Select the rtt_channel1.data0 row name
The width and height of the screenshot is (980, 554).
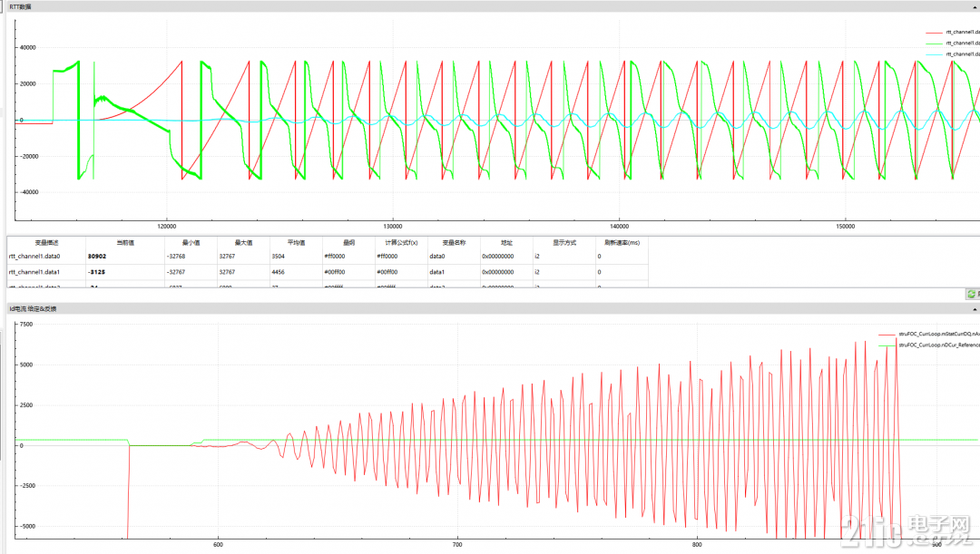tap(34, 256)
